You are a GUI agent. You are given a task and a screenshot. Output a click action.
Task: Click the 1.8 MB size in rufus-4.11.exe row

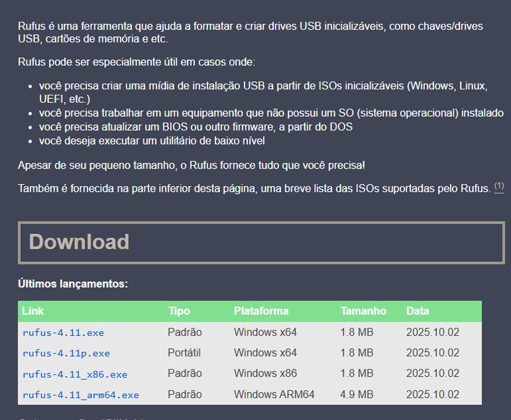(357, 332)
